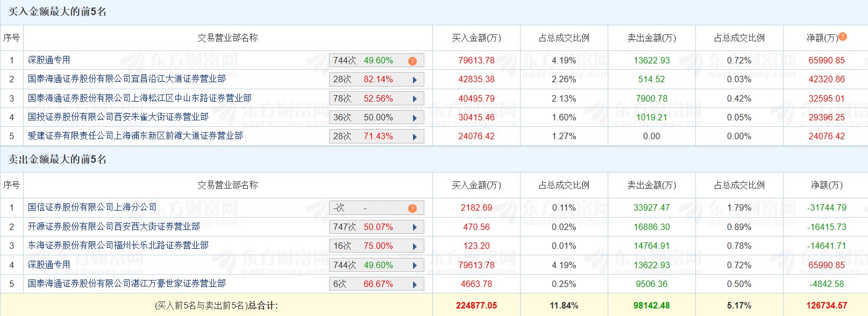Open 东海证券福州长乐北路证券营业部 link

[118, 246]
